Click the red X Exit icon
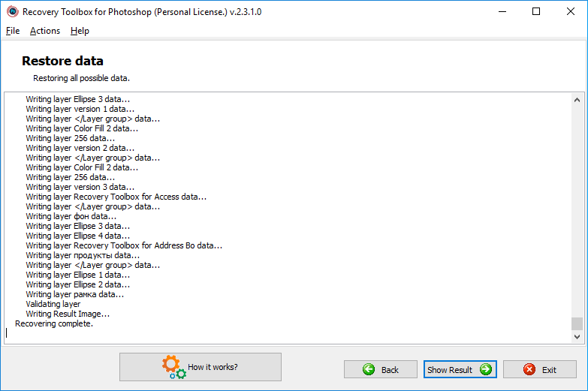Viewport: 588px width, 391px height. pos(529,370)
